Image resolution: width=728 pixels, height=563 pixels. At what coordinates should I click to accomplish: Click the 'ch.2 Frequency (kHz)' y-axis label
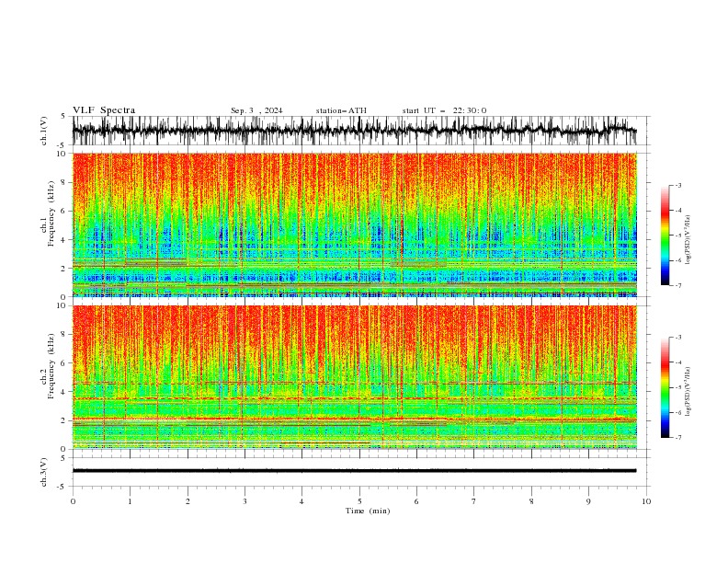[x=49, y=366]
